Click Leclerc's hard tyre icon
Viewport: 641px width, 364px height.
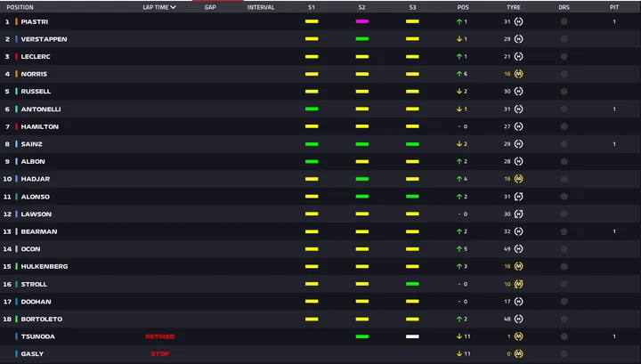(518, 57)
